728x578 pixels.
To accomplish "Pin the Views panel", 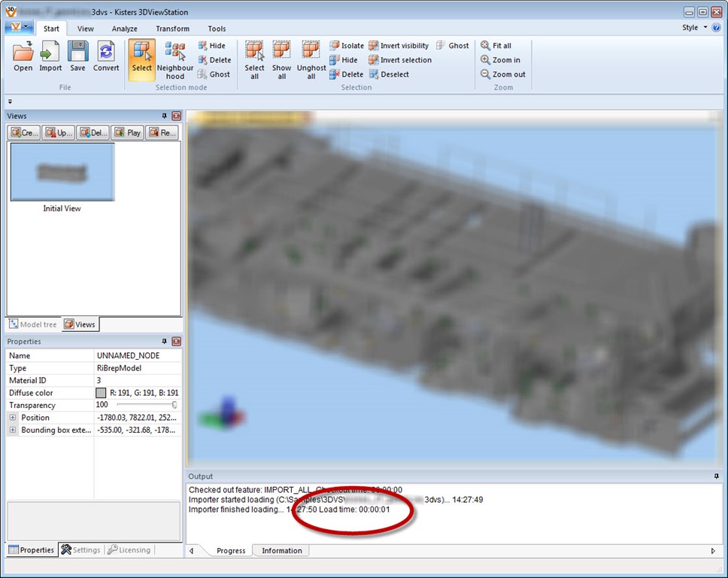I will [165, 116].
